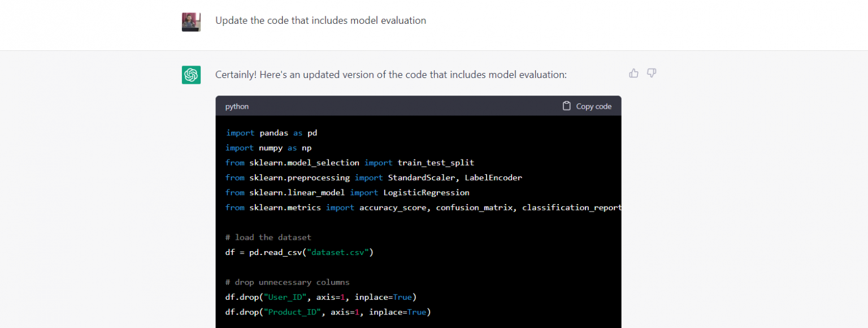Click the df.drop User_ID code line
This screenshot has height=328, width=868.
[x=320, y=297]
